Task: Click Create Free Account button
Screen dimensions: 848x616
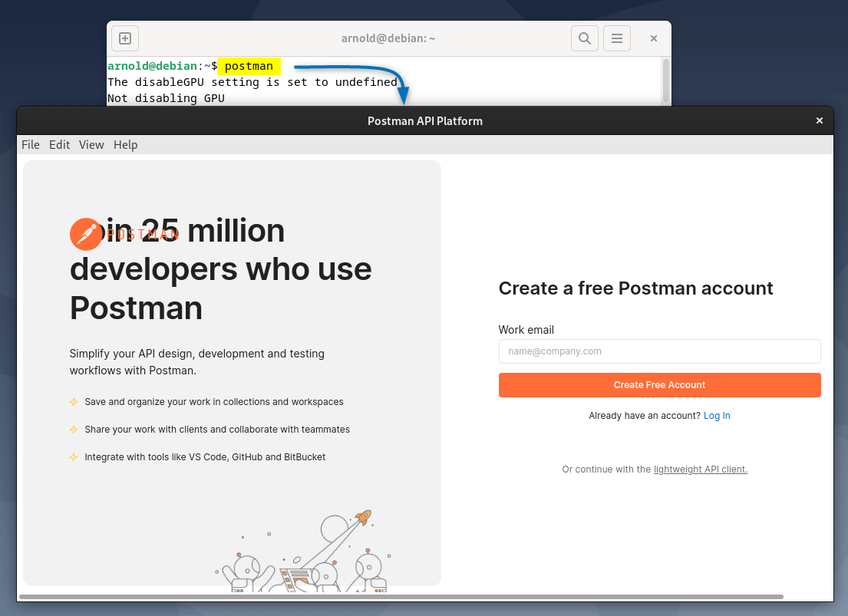Action: (659, 384)
